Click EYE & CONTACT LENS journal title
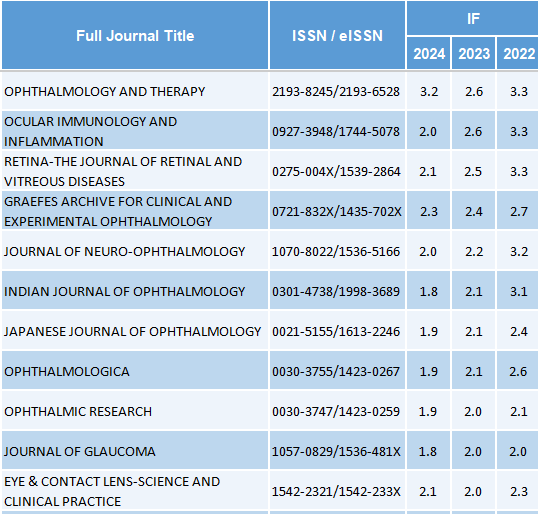 [112, 491]
